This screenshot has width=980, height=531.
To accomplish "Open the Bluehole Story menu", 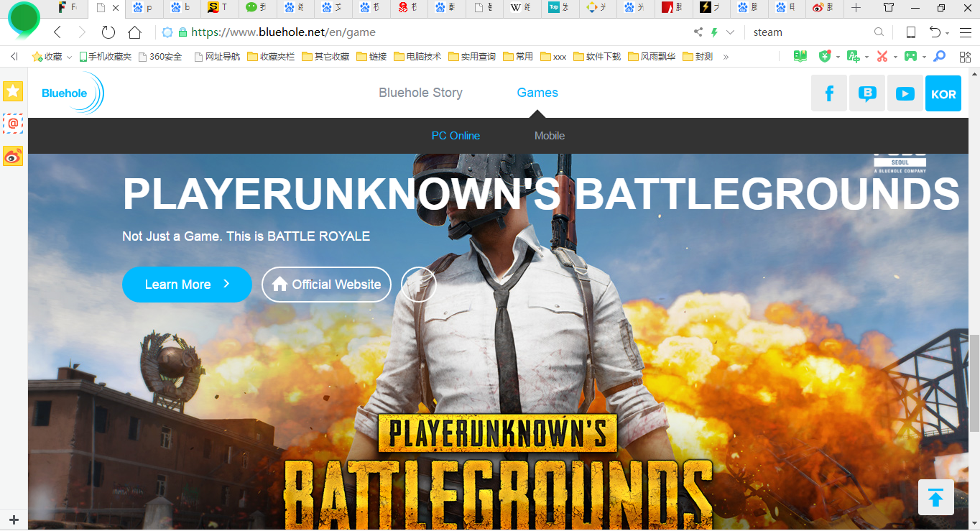I will coord(420,93).
